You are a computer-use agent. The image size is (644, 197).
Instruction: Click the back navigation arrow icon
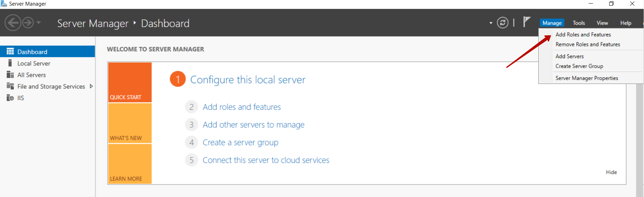(13, 23)
